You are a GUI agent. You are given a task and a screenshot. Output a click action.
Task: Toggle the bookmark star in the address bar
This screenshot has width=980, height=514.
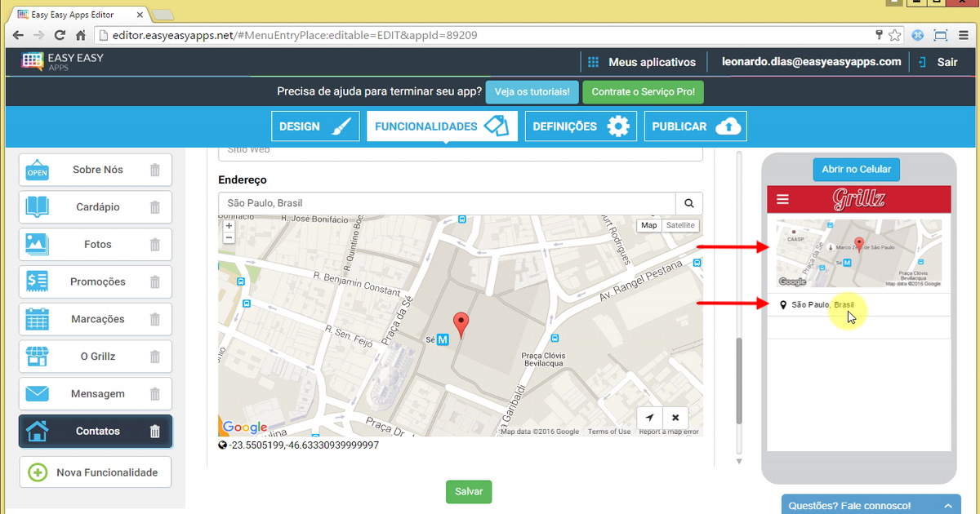[894, 35]
